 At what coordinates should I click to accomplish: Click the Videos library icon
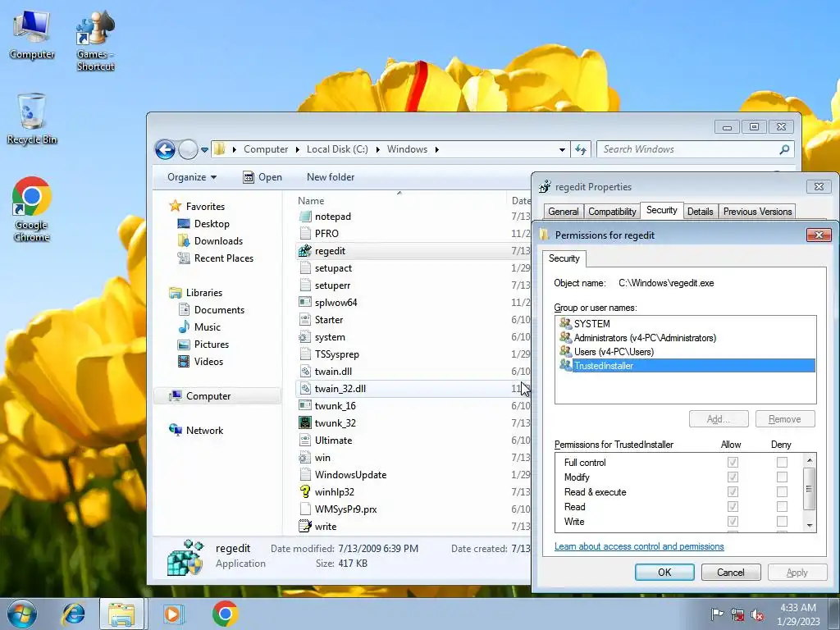click(x=183, y=362)
